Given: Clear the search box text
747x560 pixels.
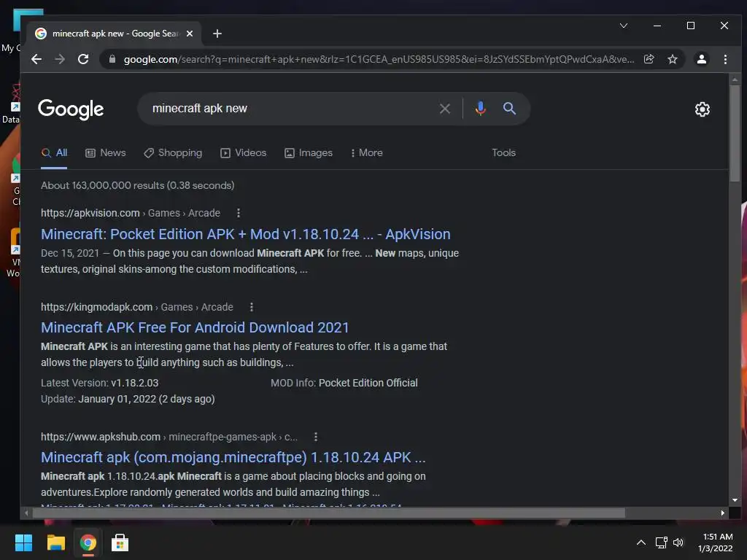Looking at the screenshot, I should (444, 109).
